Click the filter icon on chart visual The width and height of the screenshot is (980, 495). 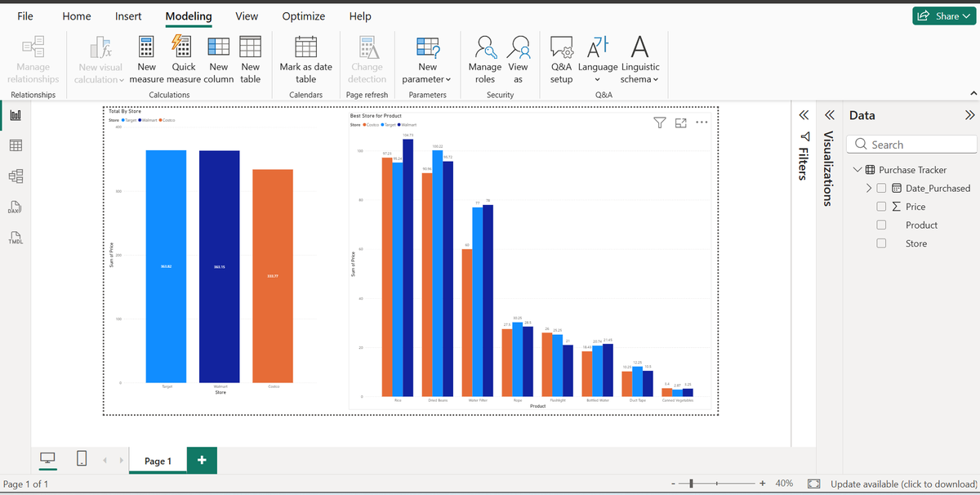[x=660, y=123]
